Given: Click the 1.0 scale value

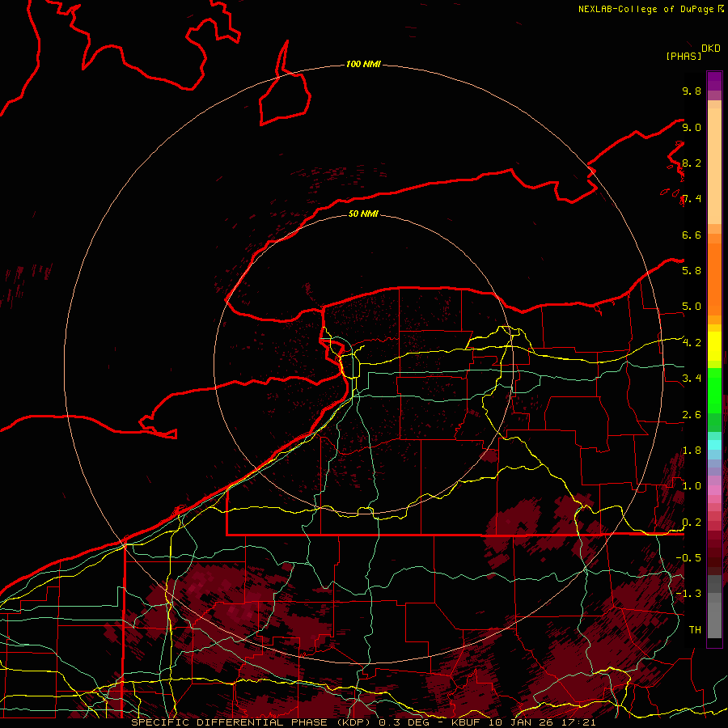Looking at the screenshot, I should pos(692,486).
